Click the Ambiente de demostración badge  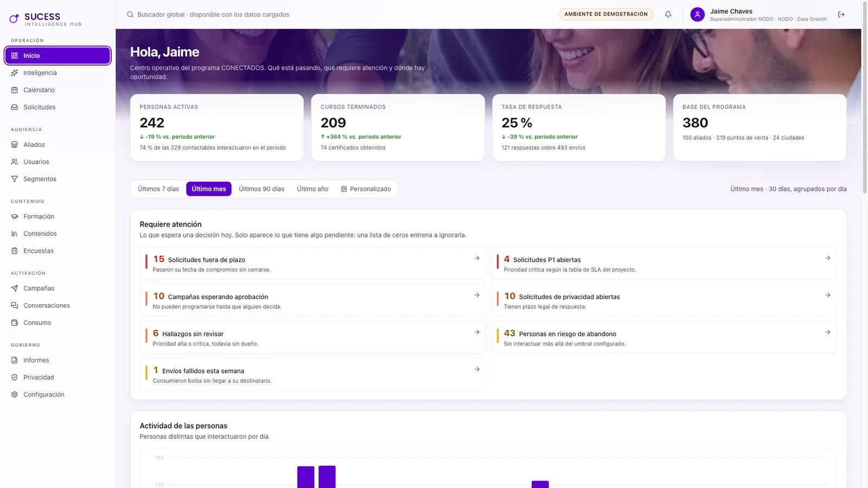(x=606, y=14)
